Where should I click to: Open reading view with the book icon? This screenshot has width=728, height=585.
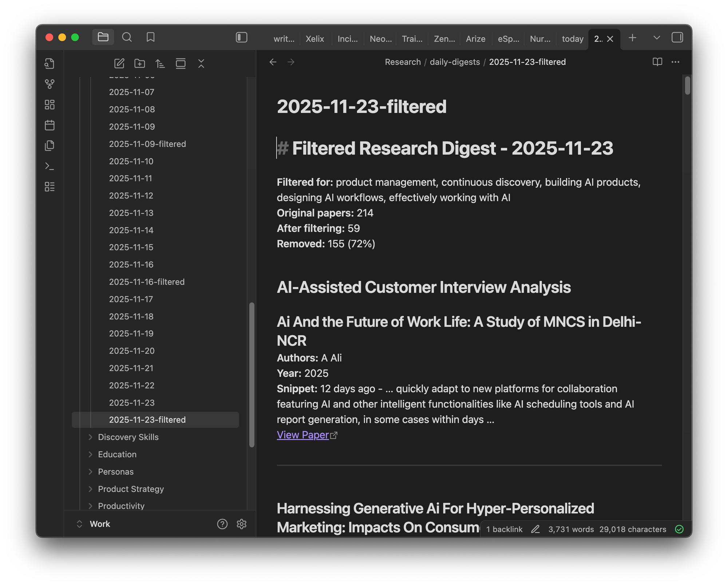(x=658, y=62)
